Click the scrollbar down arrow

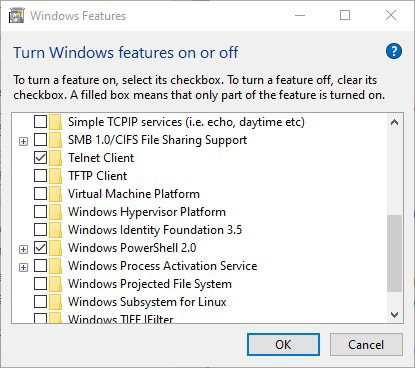point(395,314)
